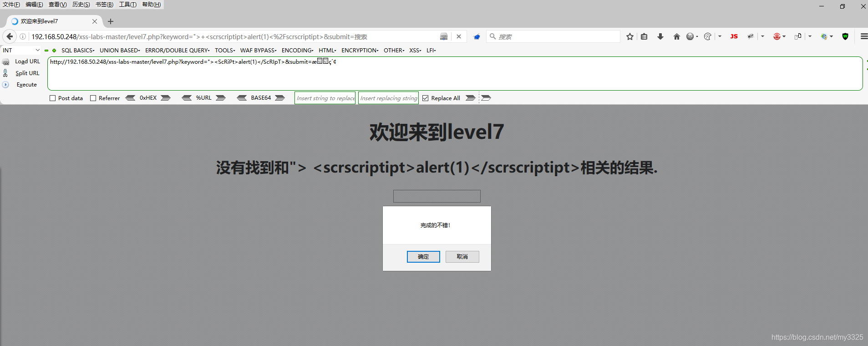868x346 pixels.
Task: Click the Insert string to replace field
Action: click(325, 98)
